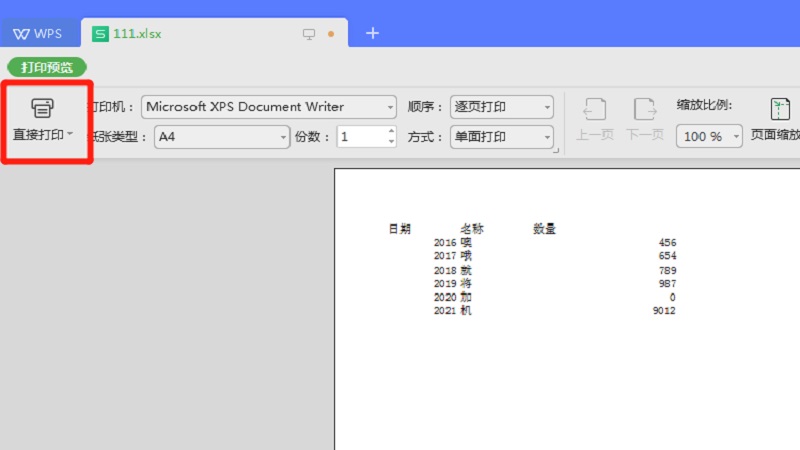Go to previous page with 上一页

point(594,120)
